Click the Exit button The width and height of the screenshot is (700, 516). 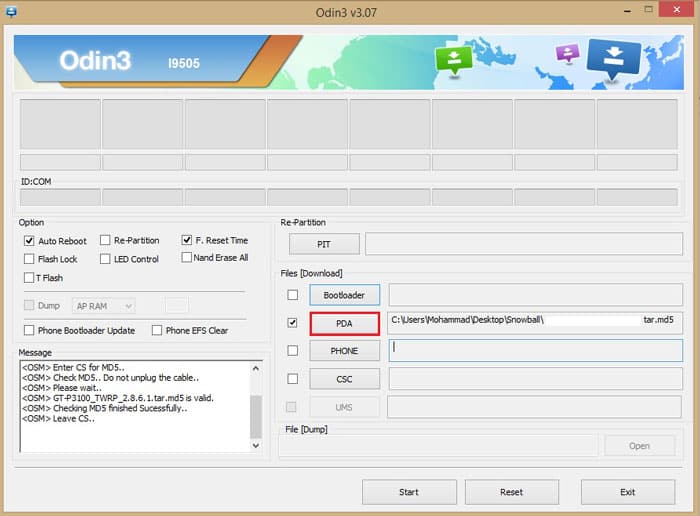628,492
